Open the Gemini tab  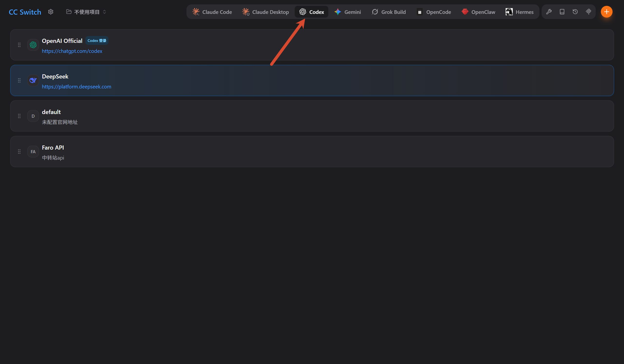tap(347, 12)
